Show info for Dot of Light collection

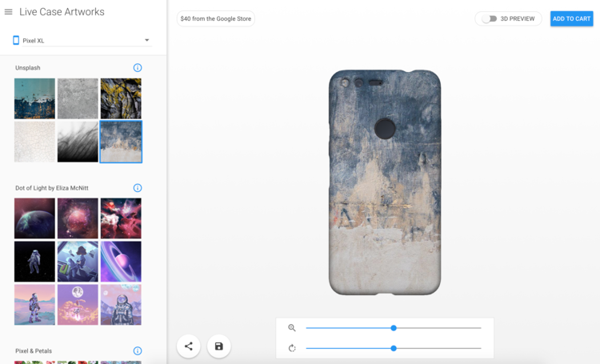138,188
